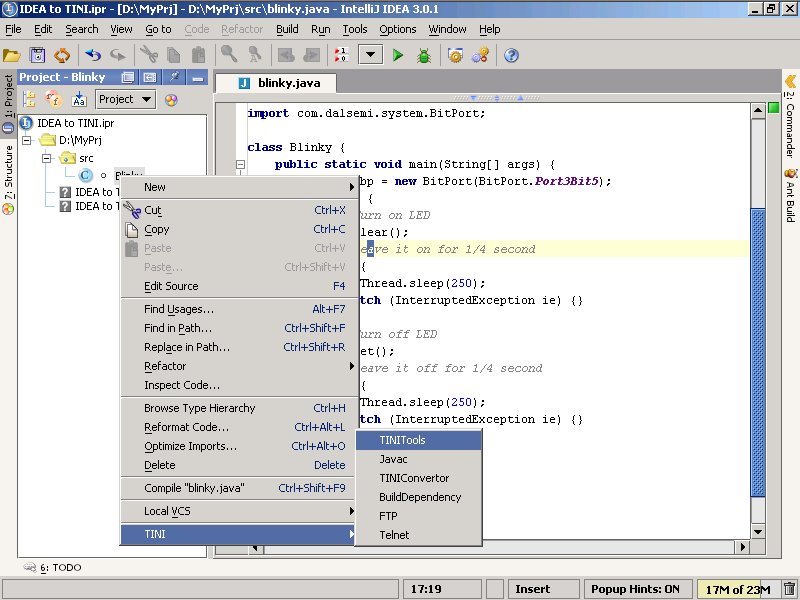This screenshot has width=800, height=600.
Task: Click the green Debug bug icon
Action: 423,55
